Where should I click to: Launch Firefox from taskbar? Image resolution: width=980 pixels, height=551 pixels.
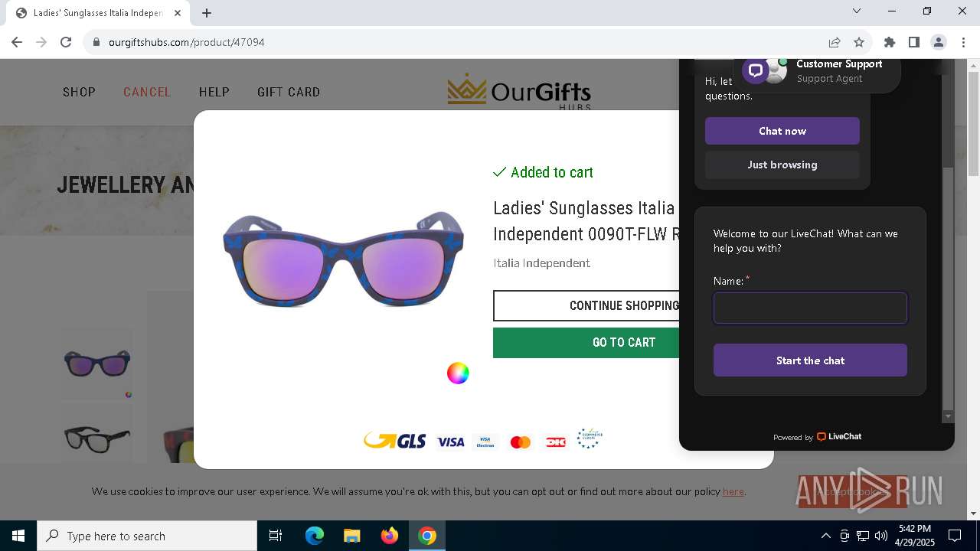pyautogui.click(x=390, y=536)
